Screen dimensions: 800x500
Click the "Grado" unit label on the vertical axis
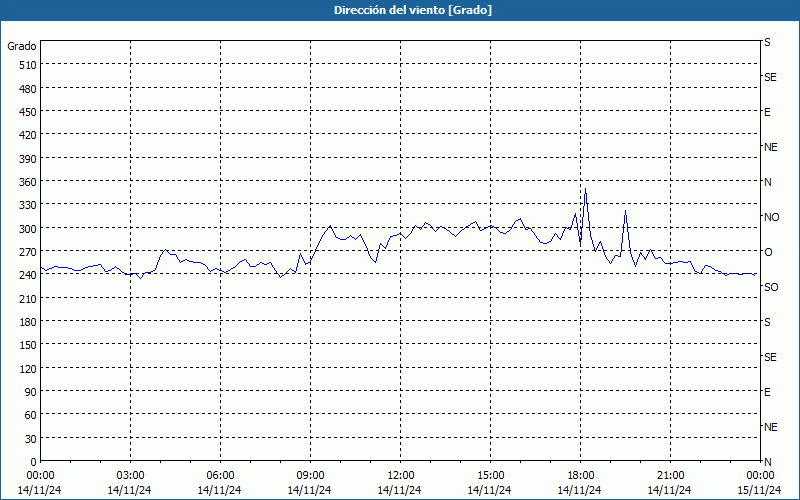tap(22, 46)
